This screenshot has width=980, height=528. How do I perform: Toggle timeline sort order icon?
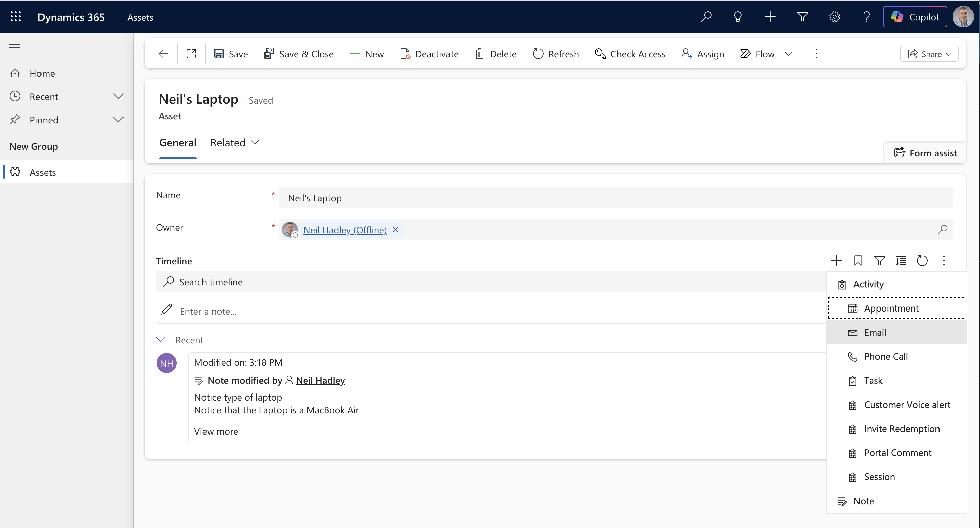(900, 261)
